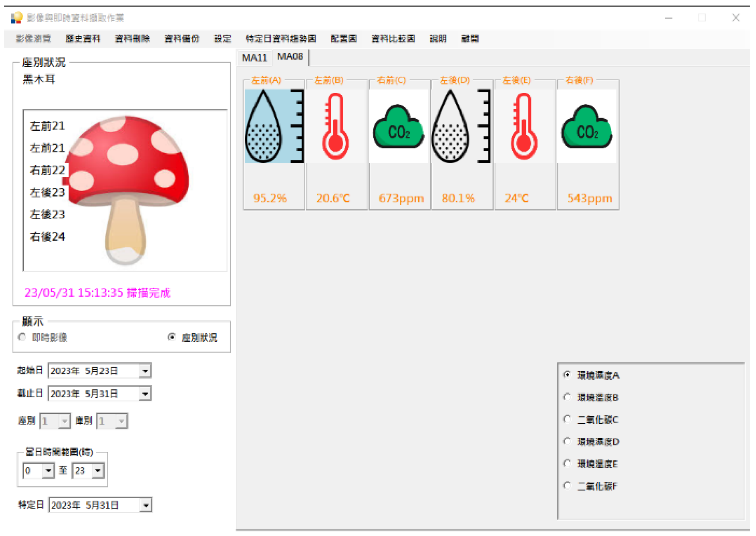
Task: Switch to the MA11 tab
Action: (254, 58)
